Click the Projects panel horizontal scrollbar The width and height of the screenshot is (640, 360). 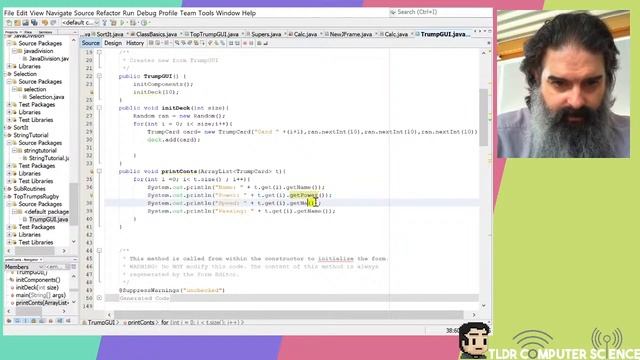click(36, 251)
